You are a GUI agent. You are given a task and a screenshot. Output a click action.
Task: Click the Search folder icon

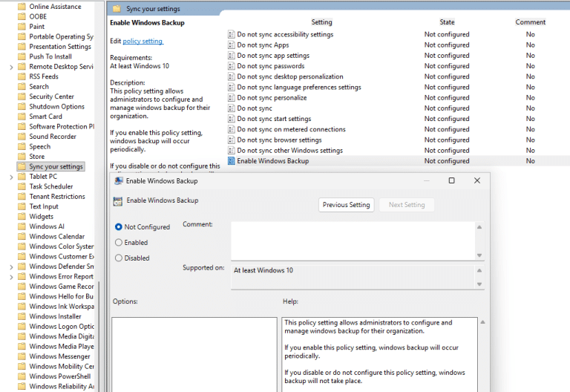click(x=22, y=87)
